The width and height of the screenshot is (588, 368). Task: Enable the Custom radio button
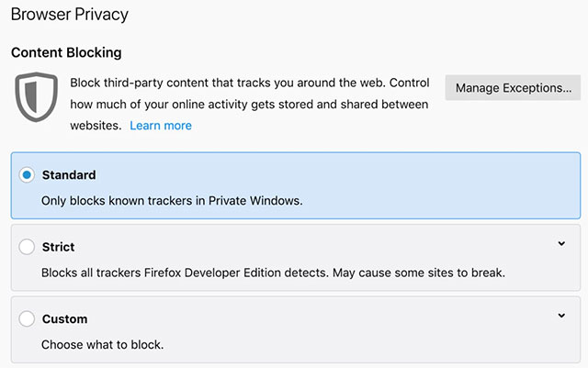pyautogui.click(x=27, y=319)
